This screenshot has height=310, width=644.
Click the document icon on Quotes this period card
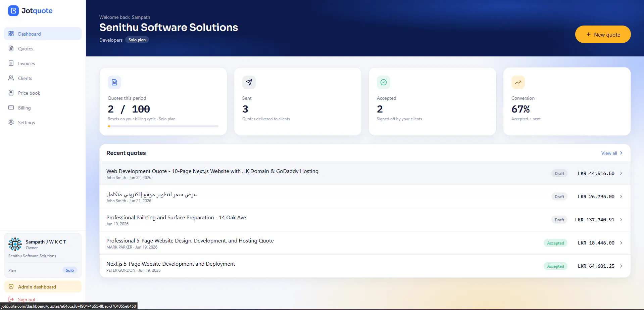pos(114,82)
